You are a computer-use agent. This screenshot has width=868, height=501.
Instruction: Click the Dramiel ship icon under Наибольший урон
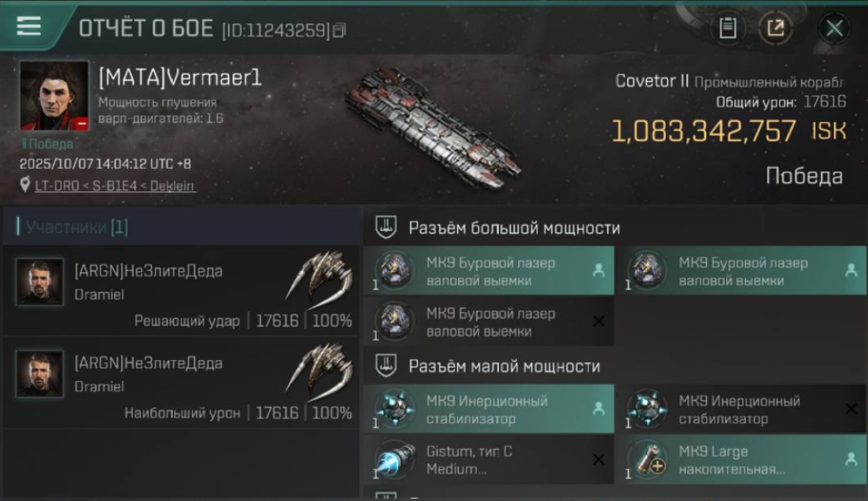point(320,368)
